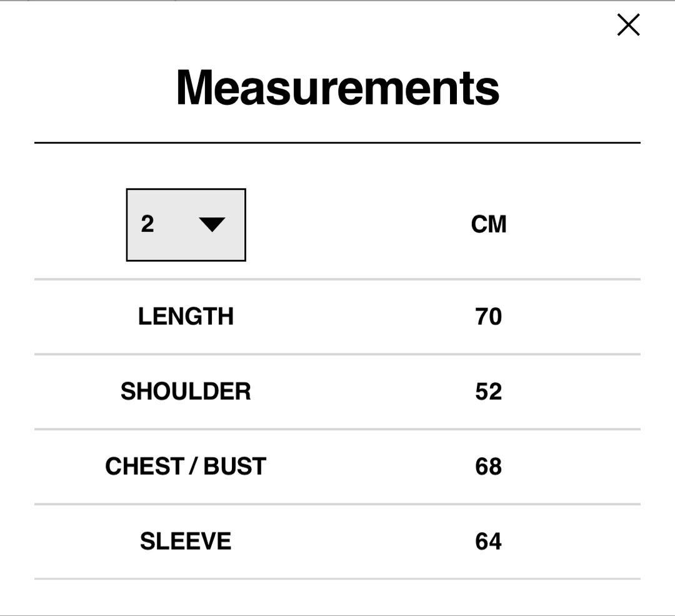
Task: Close the Measurements popup with the X
Action: 628,25
